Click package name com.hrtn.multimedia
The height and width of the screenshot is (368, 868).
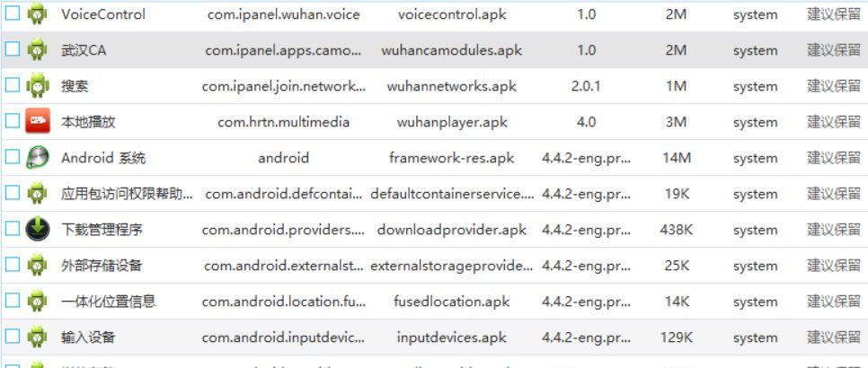283,122
